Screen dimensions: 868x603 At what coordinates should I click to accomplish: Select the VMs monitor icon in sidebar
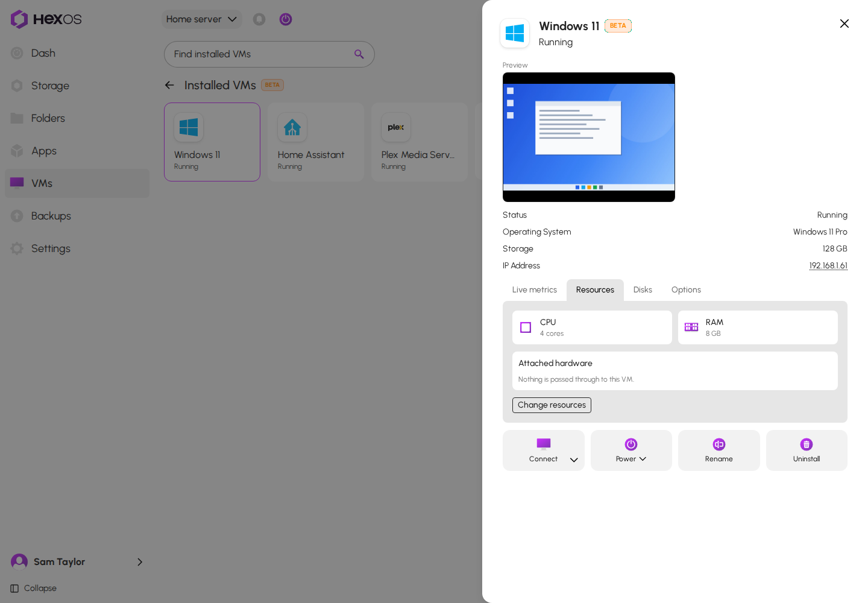coord(17,183)
